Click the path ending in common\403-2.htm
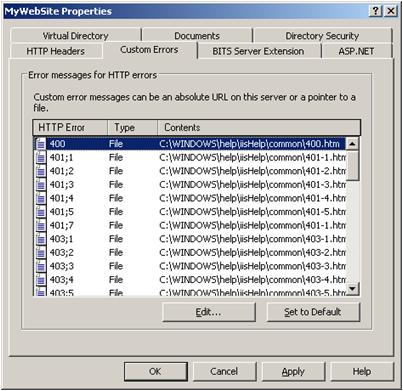 coord(253,253)
